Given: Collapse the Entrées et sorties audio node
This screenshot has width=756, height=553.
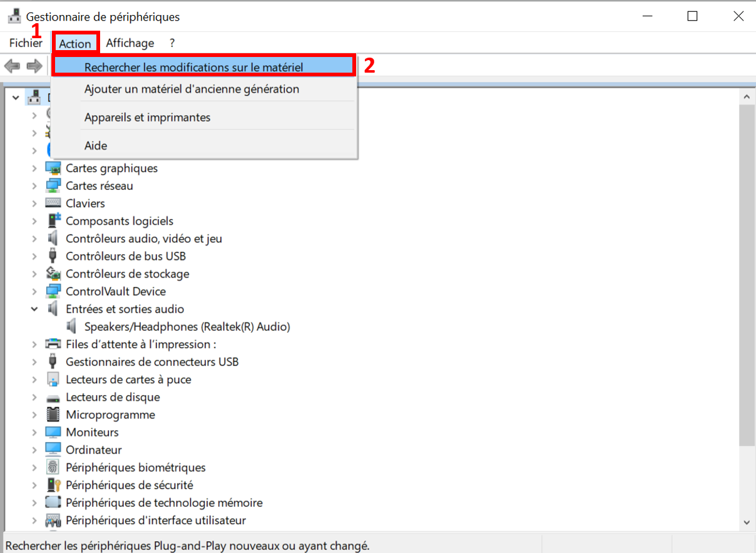Looking at the screenshot, I should coord(34,309).
